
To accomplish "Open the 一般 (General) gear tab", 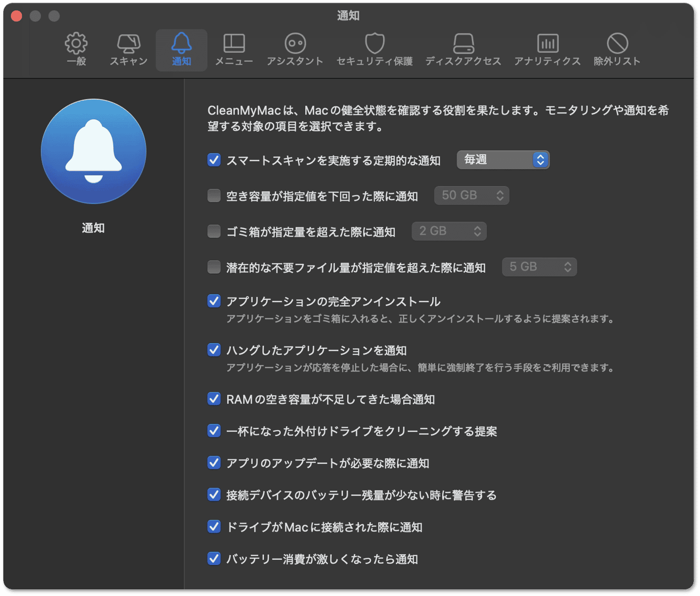I will point(76,49).
